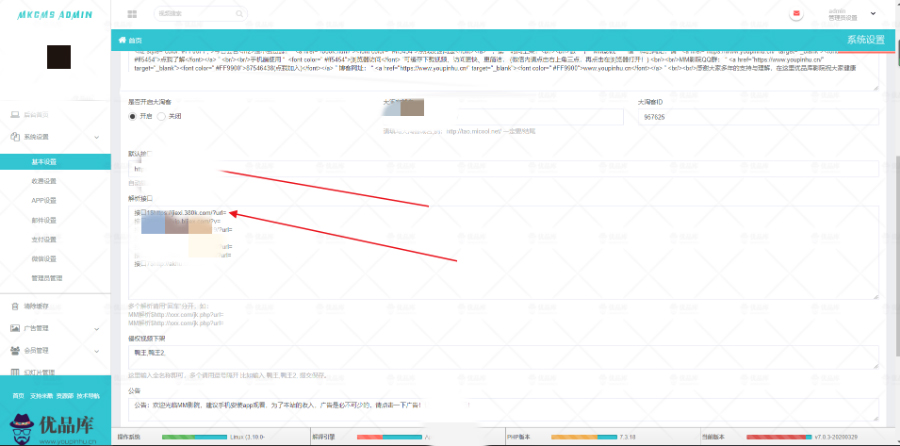The width and height of the screenshot is (900, 446).
Task: Click the home icon in the breadcrumb
Action: (122, 40)
